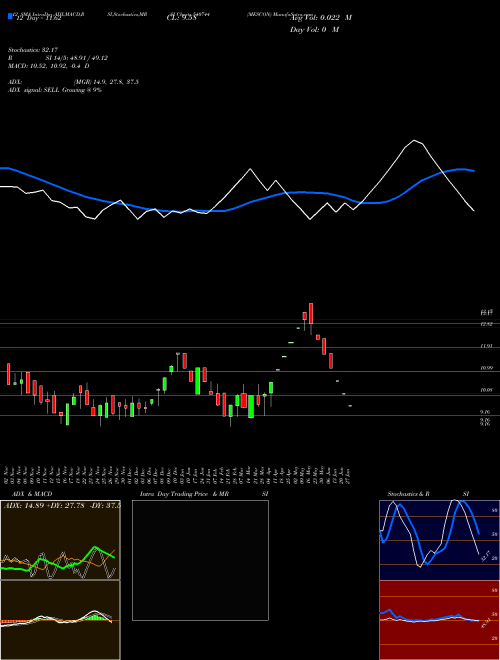Click the 'Stochastics & R' panel title
500x660 pixels.
408,494
